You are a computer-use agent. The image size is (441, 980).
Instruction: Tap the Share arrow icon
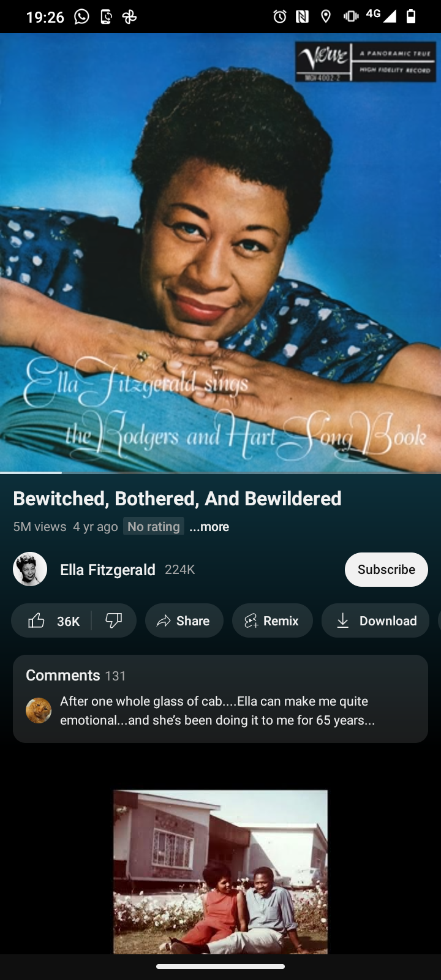[x=164, y=621]
